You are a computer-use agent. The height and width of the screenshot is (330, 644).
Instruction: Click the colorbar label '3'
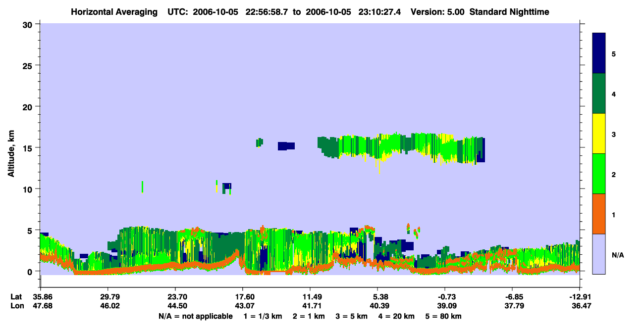[x=614, y=134]
